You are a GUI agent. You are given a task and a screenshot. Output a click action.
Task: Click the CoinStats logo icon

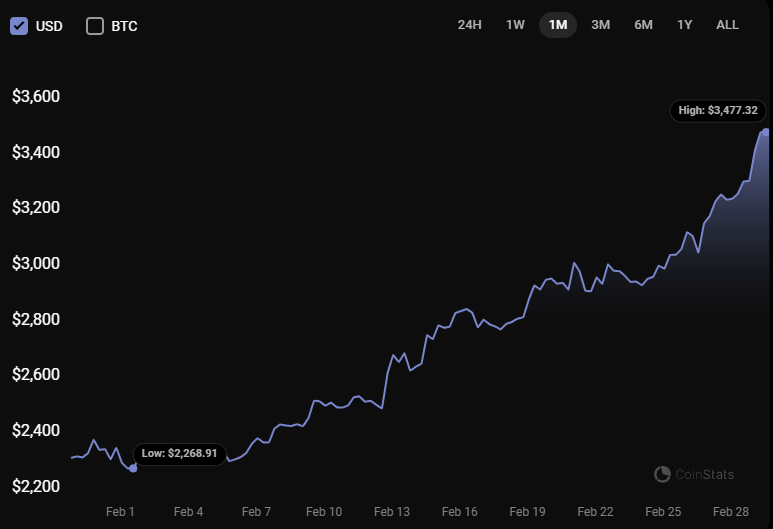click(662, 474)
